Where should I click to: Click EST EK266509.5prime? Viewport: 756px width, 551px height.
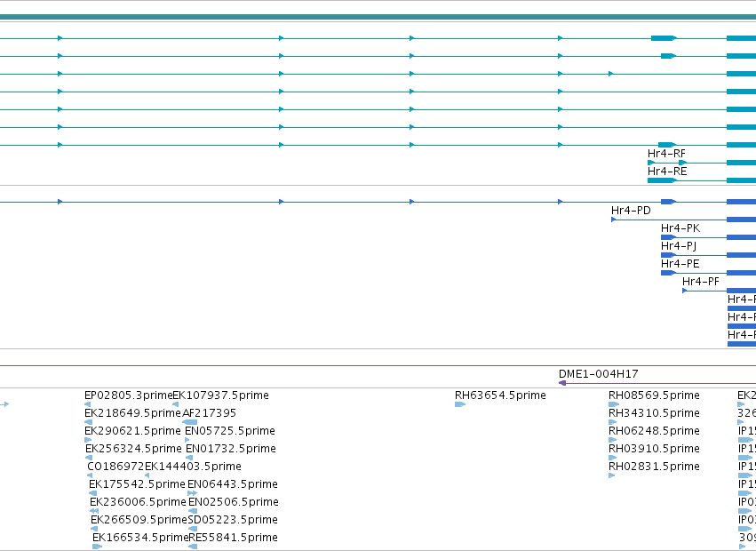coord(139,520)
